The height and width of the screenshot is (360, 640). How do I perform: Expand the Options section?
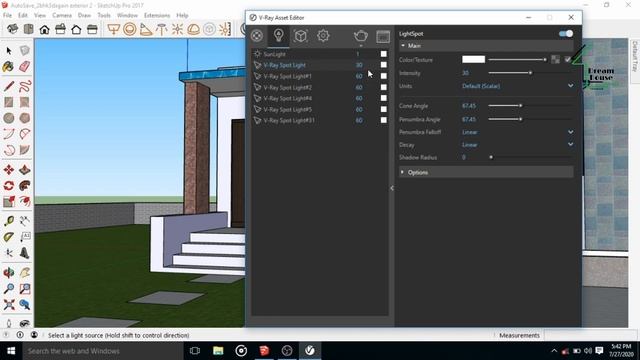486,172
